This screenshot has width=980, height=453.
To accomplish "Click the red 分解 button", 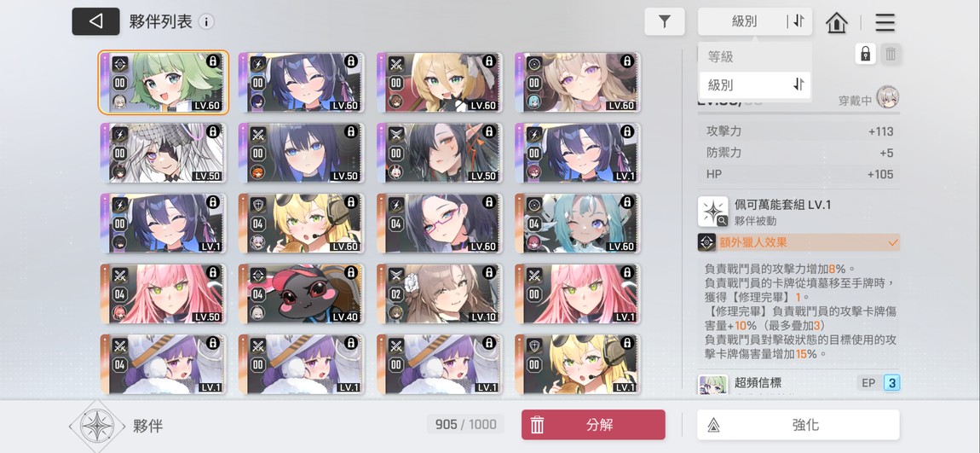I will [593, 425].
